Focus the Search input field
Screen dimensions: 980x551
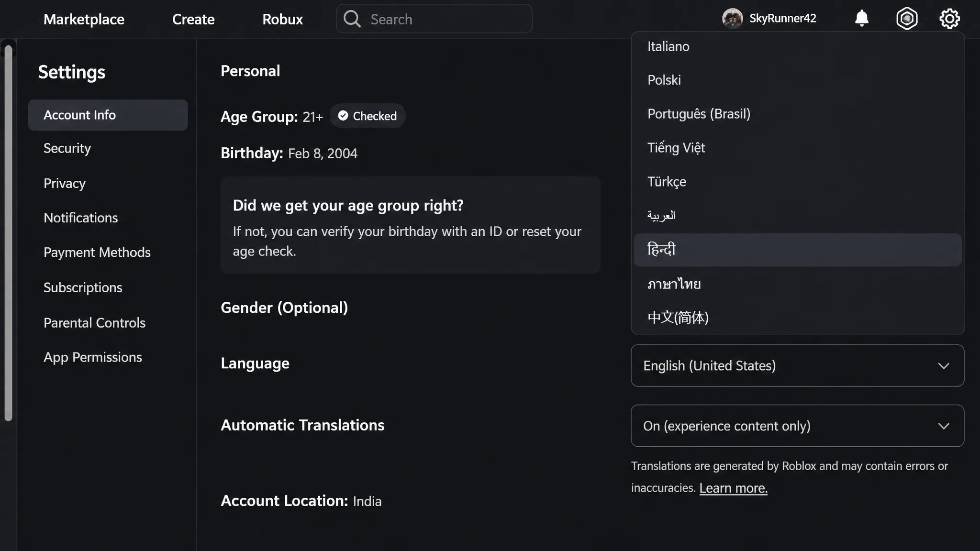pyautogui.click(x=434, y=19)
